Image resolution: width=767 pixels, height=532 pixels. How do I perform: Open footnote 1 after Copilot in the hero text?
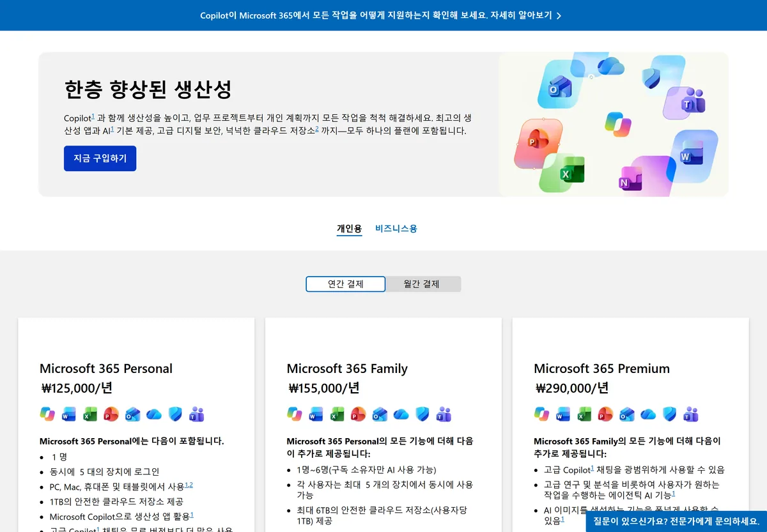(93, 116)
